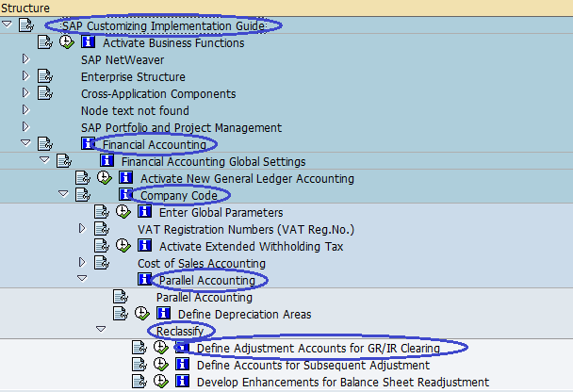Execute activity icon for Enter Global Parameters
This screenshot has height=392, width=573.
pyautogui.click(x=123, y=211)
